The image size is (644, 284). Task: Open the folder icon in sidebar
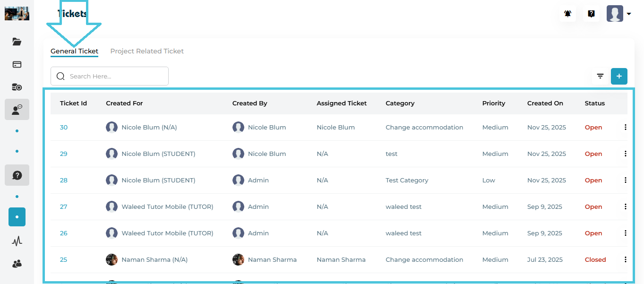(x=17, y=42)
